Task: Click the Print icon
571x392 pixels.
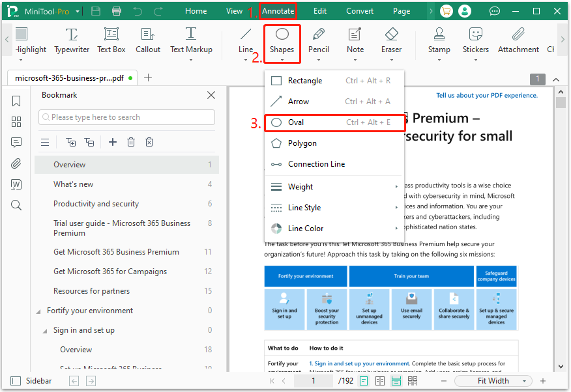Action: point(117,11)
